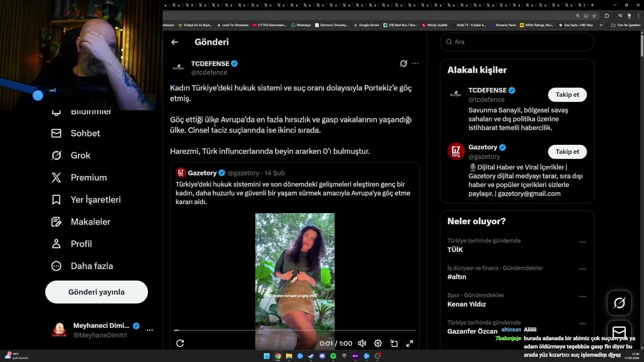The width and height of the screenshot is (644, 362).
Task: Open Kenan Yıldız trend options dots
Action: (583, 296)
